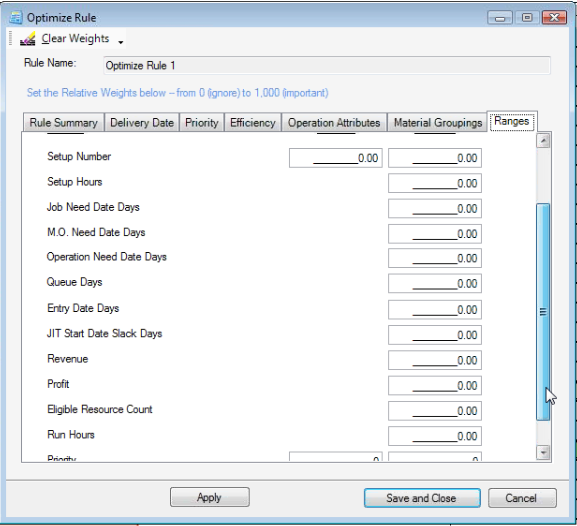
Task: Click the Job Need Date Days label
Action: click(93, 207)
